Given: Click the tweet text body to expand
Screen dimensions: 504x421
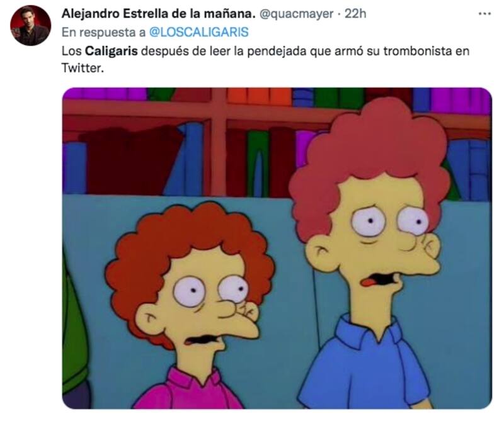Looking at the screenshot, I should coord(265,59).
